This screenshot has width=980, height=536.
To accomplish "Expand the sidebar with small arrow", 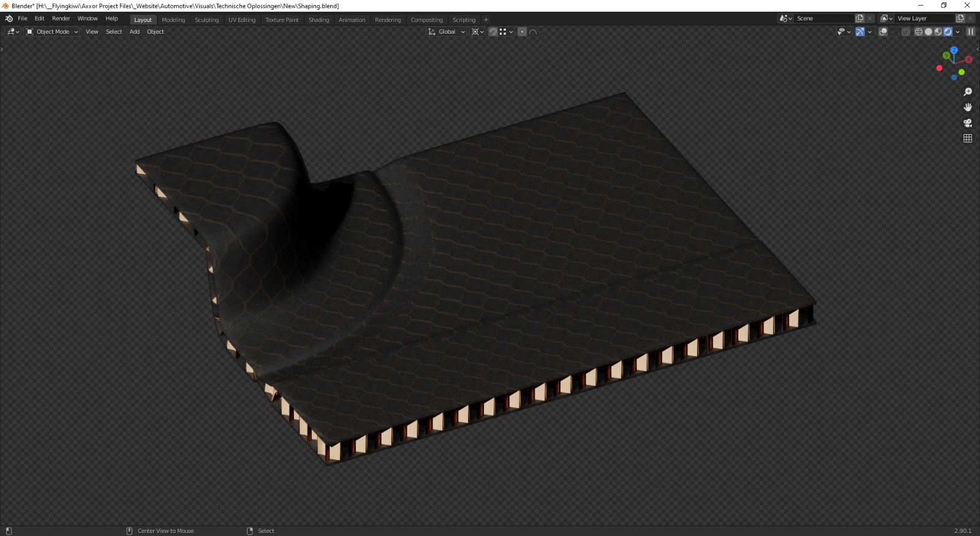I will click(977, 49).
